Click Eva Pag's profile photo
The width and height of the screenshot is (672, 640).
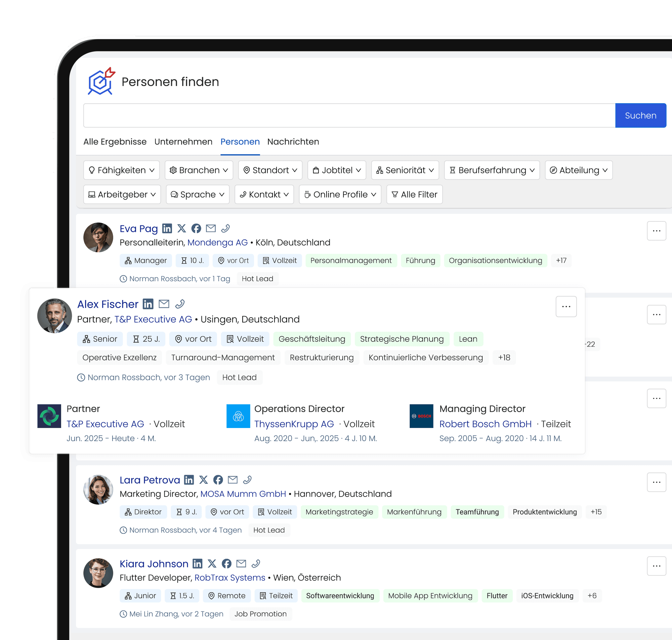(98, 238)
